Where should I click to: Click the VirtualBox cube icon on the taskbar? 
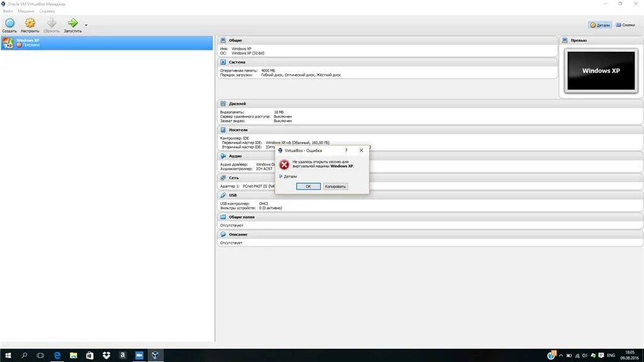click(x=155, y=356)
